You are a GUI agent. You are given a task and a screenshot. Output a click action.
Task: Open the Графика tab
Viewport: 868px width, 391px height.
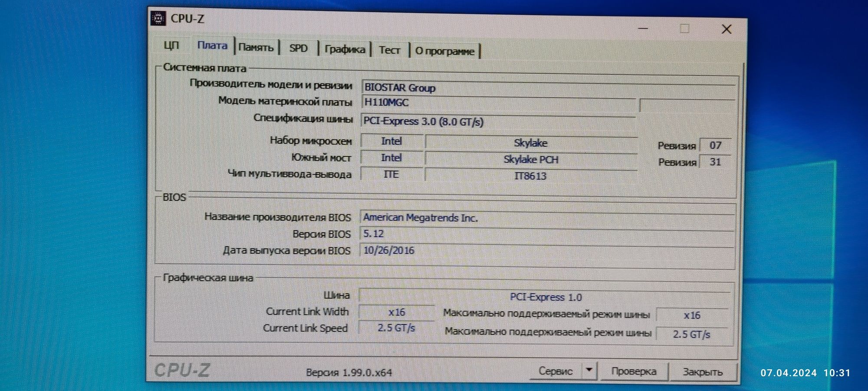tap(345, 49)
